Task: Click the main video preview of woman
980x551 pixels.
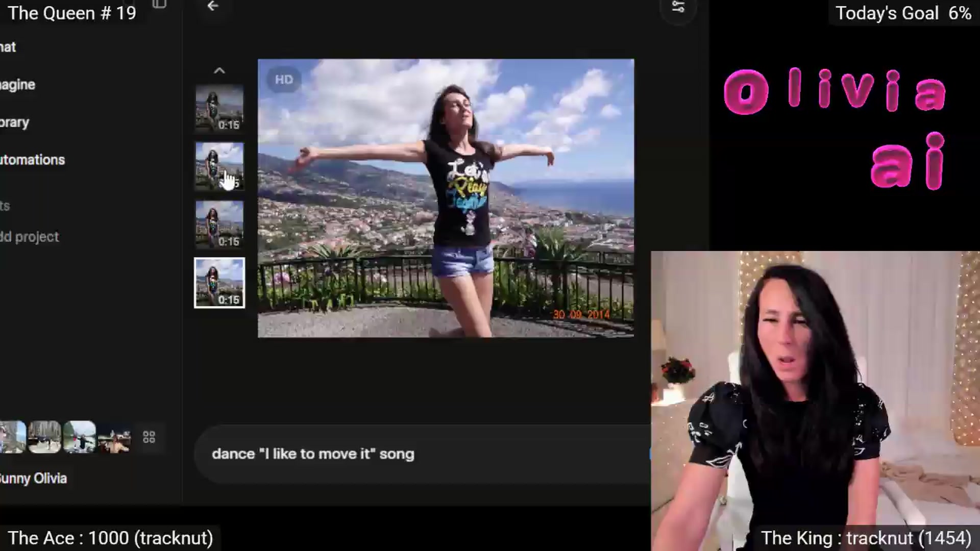Action: [446, 198]
